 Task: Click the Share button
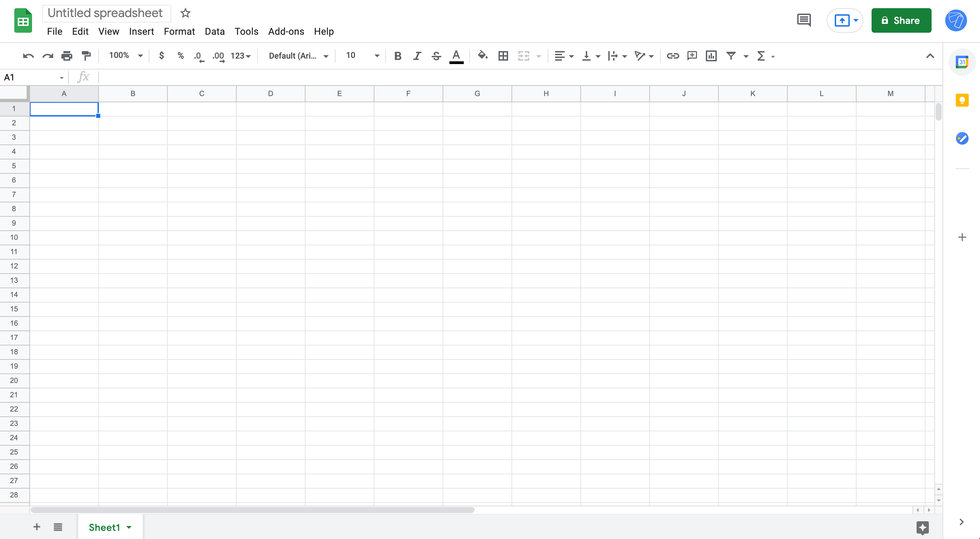pos(901,20)
